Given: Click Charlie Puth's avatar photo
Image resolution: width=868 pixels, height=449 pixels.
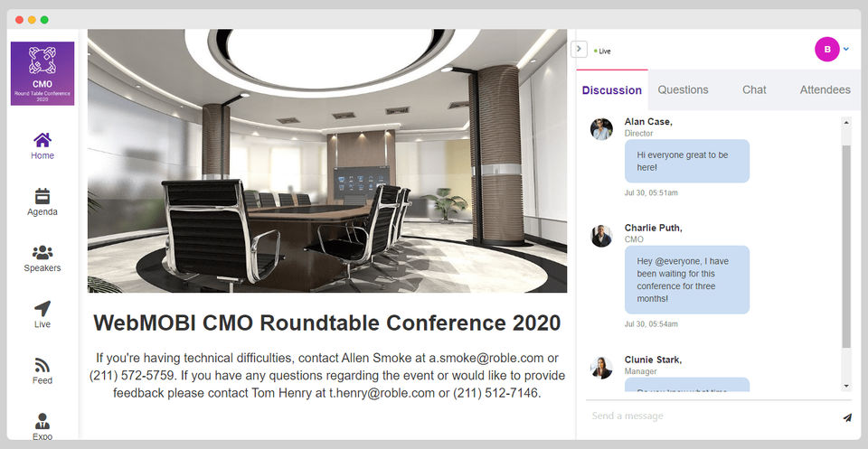Looking at the screenshot, I should 601,236.
